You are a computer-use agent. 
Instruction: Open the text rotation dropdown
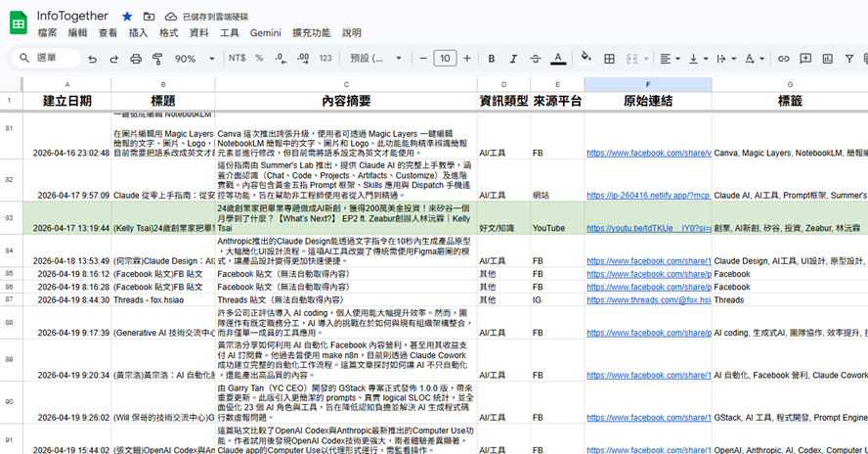[x=754, y=58]
